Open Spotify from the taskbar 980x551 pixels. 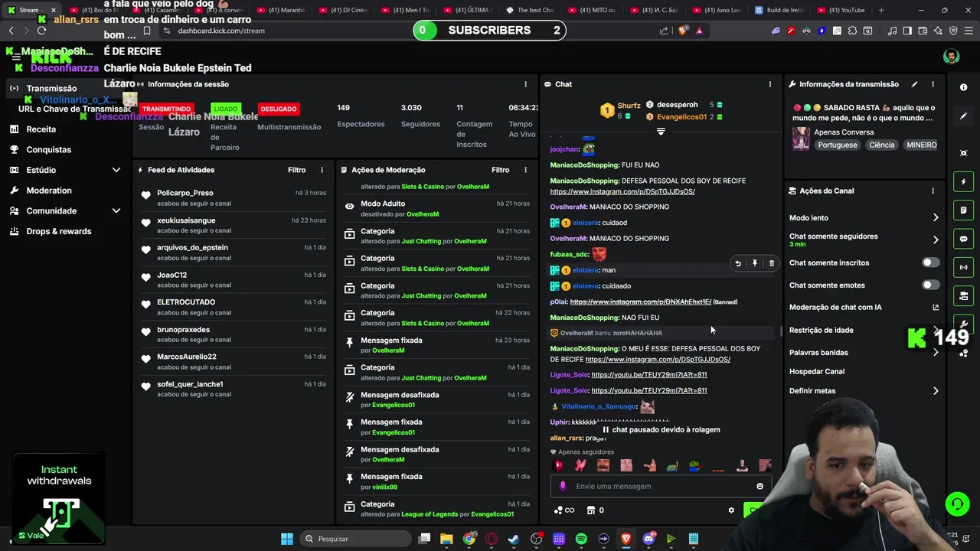point(581,539)
